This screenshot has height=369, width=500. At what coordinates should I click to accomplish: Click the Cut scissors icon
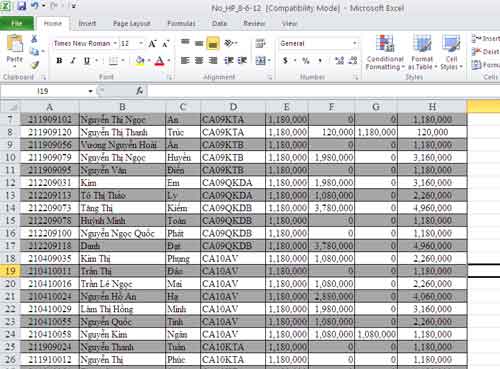pos(34,39)
